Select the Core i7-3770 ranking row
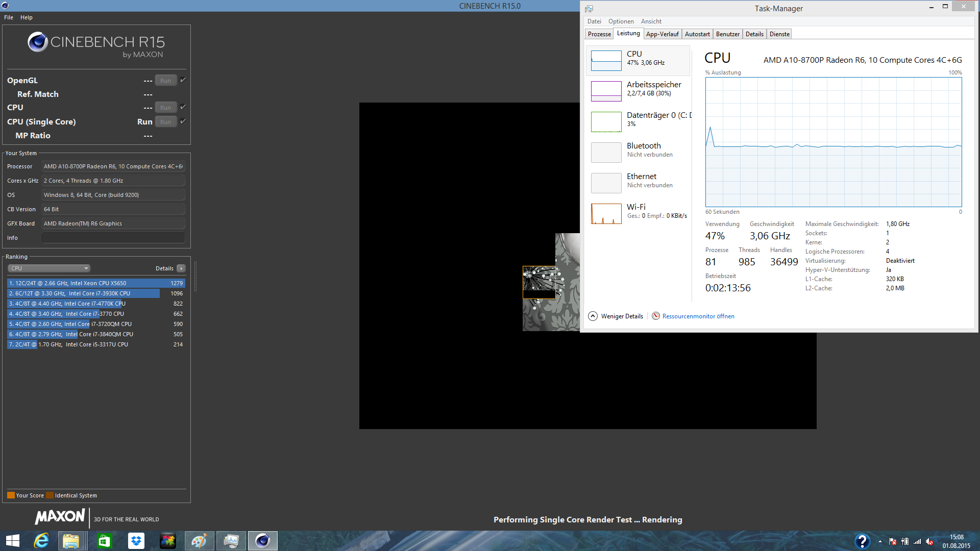 click(x=96, y=314)
